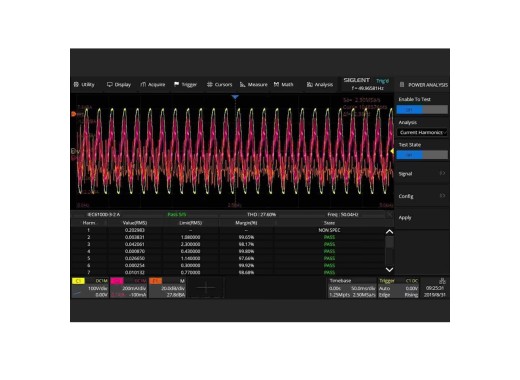Toggle the Test State switch
520x380 pixels.
click(422, 155)
